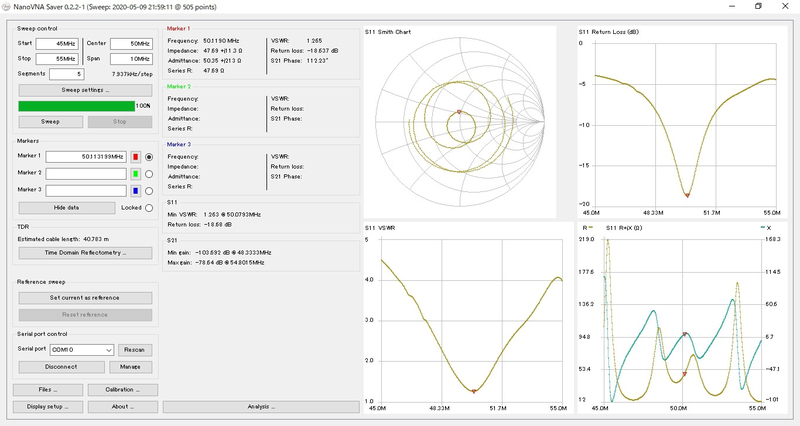The width and height of the screenshot is (800, 426).
Task: Change the blue Marker 3 color swatch
Action: [135, 191]
